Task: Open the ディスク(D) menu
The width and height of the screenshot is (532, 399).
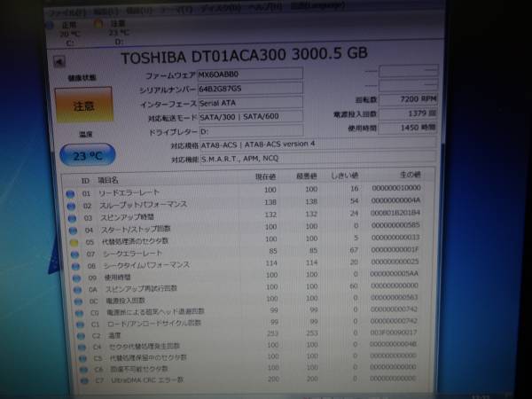Action: click(x=221, y=9)
